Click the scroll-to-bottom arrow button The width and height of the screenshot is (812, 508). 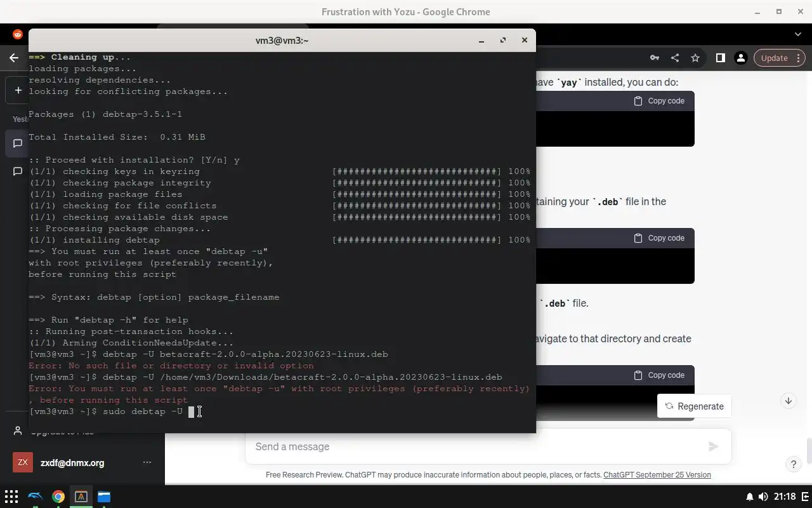pyautogui.click(x=789, y=401)
